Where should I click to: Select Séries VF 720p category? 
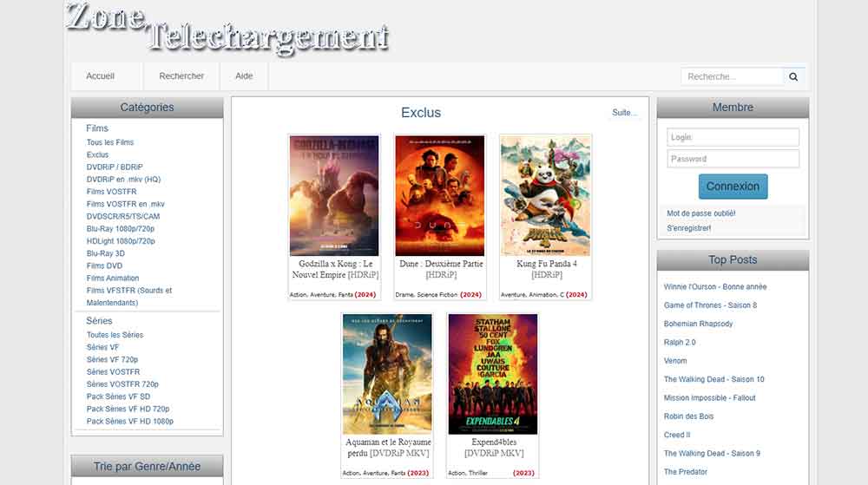(112, 359)
